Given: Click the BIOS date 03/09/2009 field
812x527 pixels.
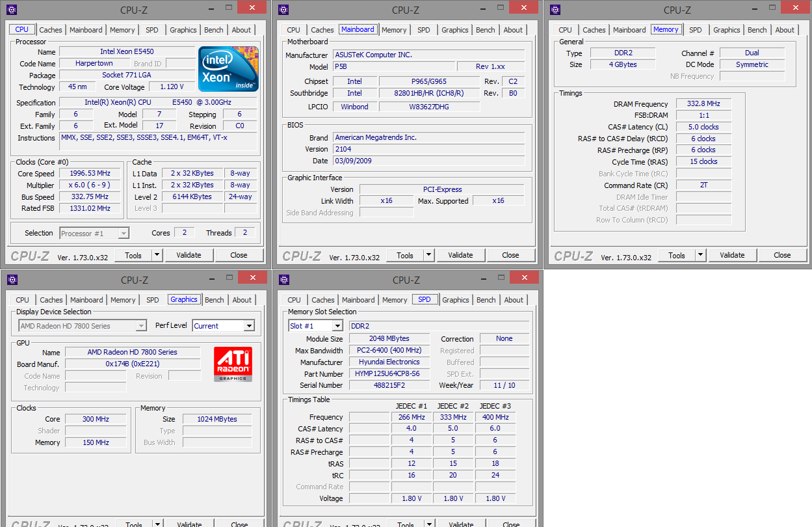Looking at the screenshot, I should tap(428, 161).
